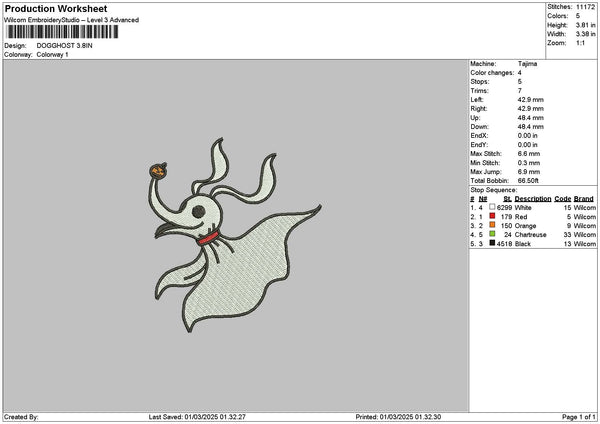
Task: Click the Up value '48.4 mm'
Action: click(x=531, y=118)
